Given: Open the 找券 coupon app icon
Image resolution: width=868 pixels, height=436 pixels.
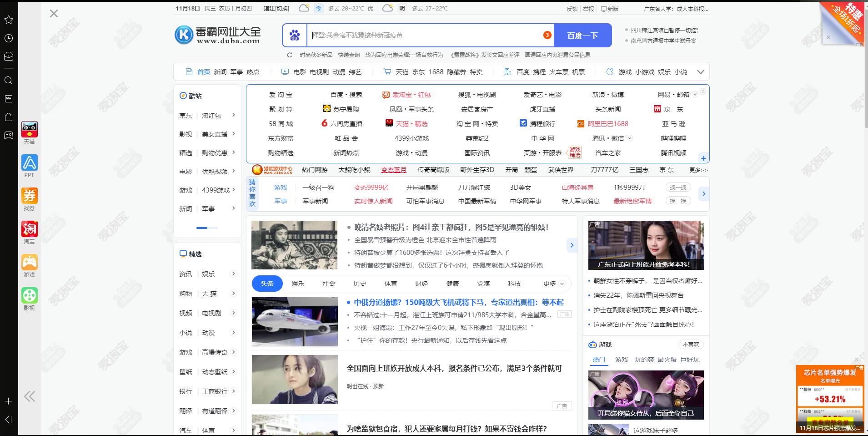Looking at the screenshot, I should coord(30,196).
